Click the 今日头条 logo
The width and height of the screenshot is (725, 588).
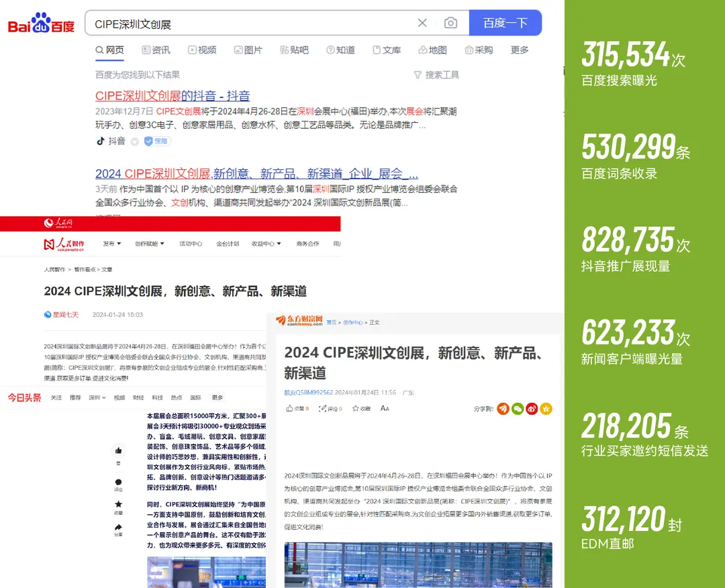tap(25, 397)
